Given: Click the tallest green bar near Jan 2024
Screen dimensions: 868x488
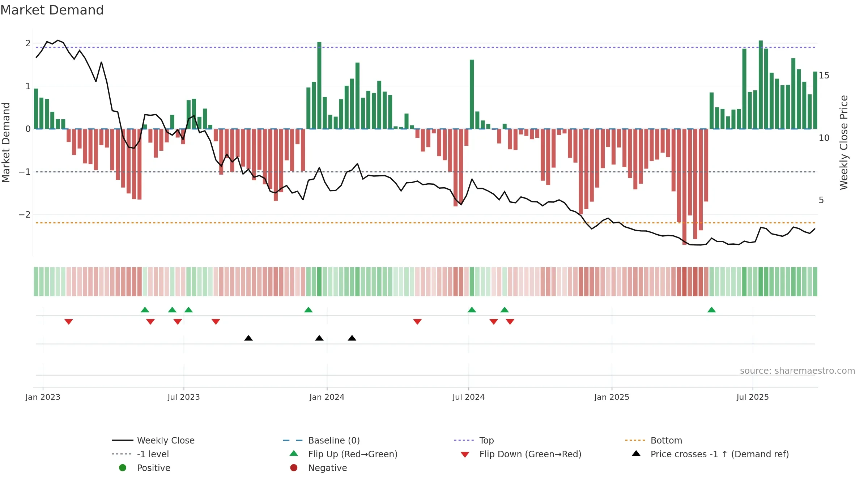Looking at the screenshot, I should pos(319,85).
